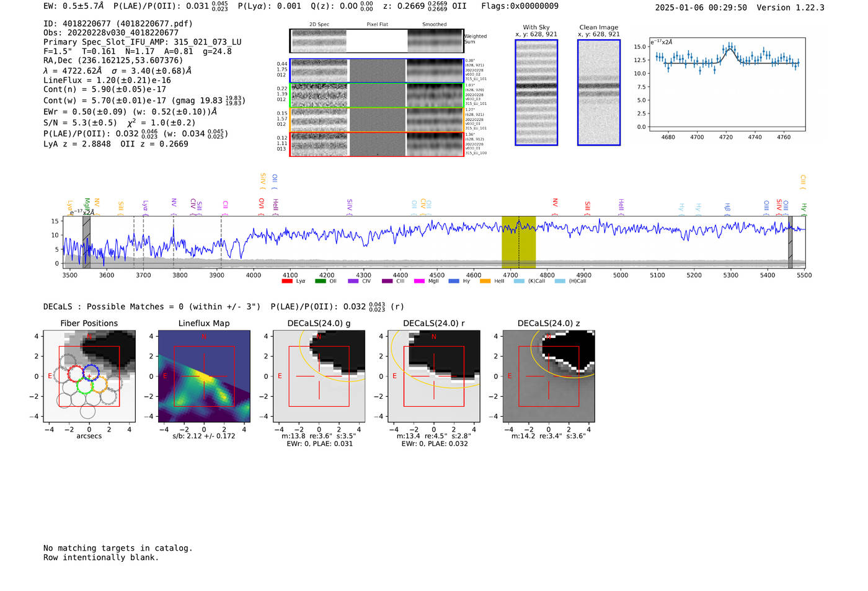Click the 'No matching targets in catalog.' text
The height and width of the screenshot is (591, 868).
pyautogui.click(x=118, y=548)
